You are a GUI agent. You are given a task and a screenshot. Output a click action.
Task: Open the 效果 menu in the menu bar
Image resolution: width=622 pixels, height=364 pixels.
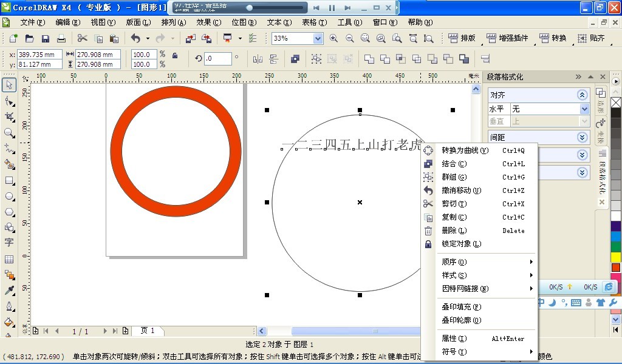point(208,22)
